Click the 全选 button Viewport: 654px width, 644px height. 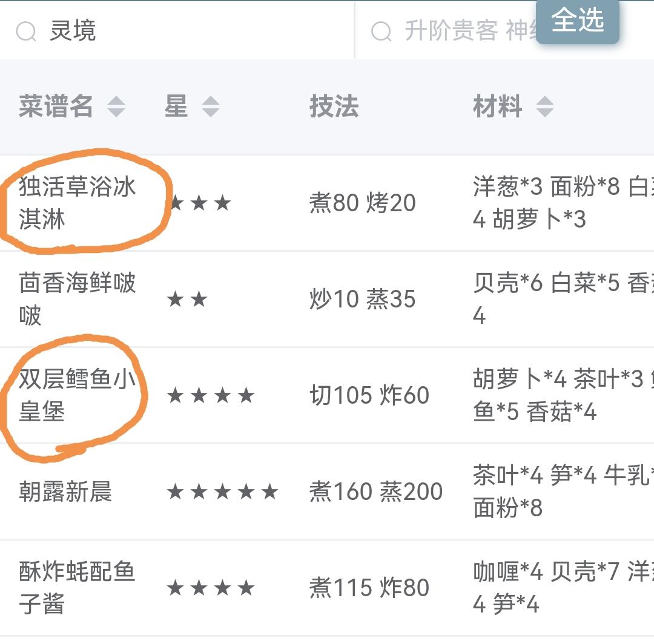point(577,21)
